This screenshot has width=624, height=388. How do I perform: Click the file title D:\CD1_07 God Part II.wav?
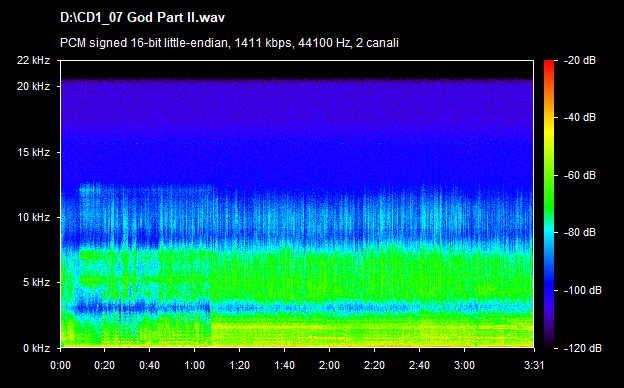pos(142,18)
